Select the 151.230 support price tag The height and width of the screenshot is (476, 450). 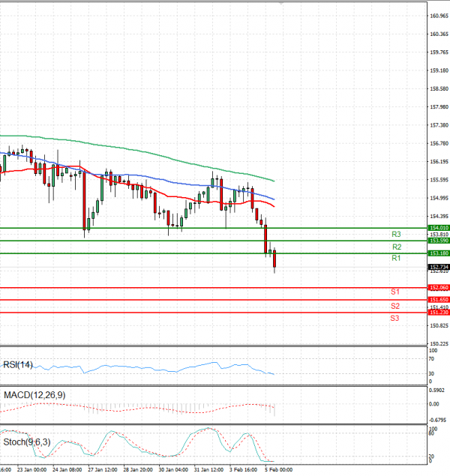439,313
